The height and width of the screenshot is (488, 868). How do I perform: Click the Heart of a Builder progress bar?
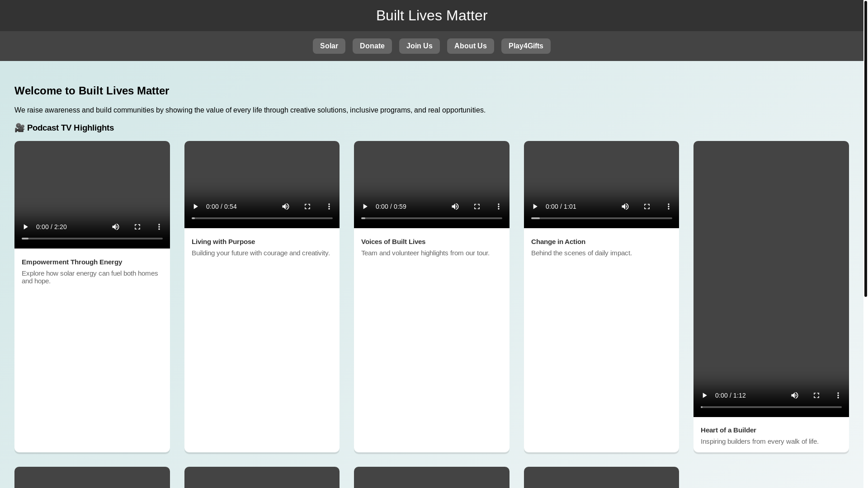pos(771,407)
